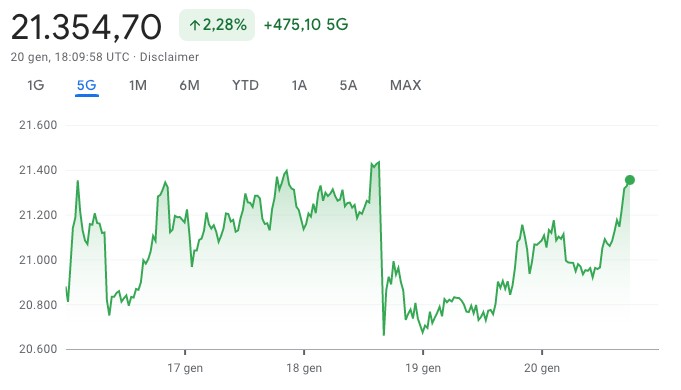Click the 21.354,70 price value
The image size is (681, 390).
[x=86, y=27]
